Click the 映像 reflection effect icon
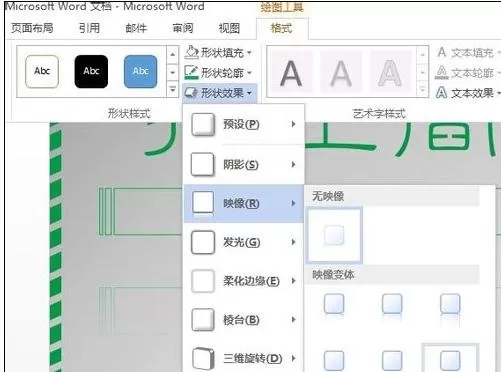 [x=203, y=203]
